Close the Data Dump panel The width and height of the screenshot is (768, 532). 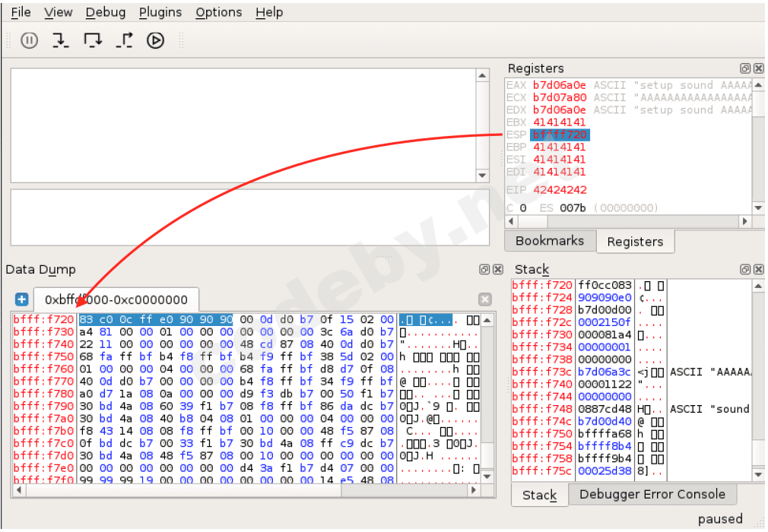coord(497,269)
